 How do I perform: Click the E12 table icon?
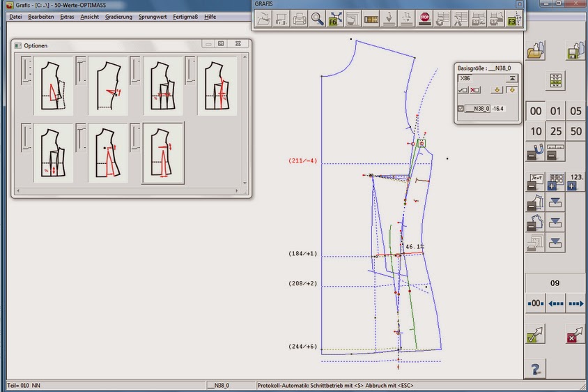[x=497, y=18]
